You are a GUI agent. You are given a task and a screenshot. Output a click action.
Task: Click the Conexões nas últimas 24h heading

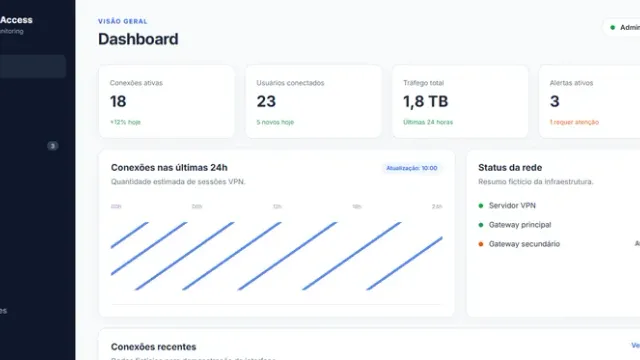(169, 168)
